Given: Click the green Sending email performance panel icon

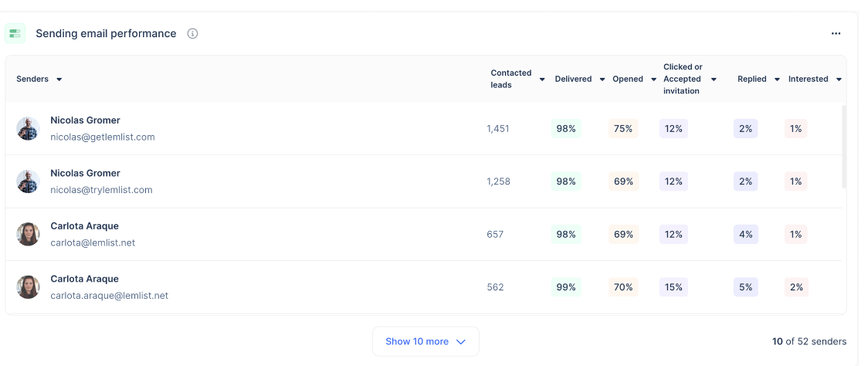Looking at the screenshot, I should point(15,33).
